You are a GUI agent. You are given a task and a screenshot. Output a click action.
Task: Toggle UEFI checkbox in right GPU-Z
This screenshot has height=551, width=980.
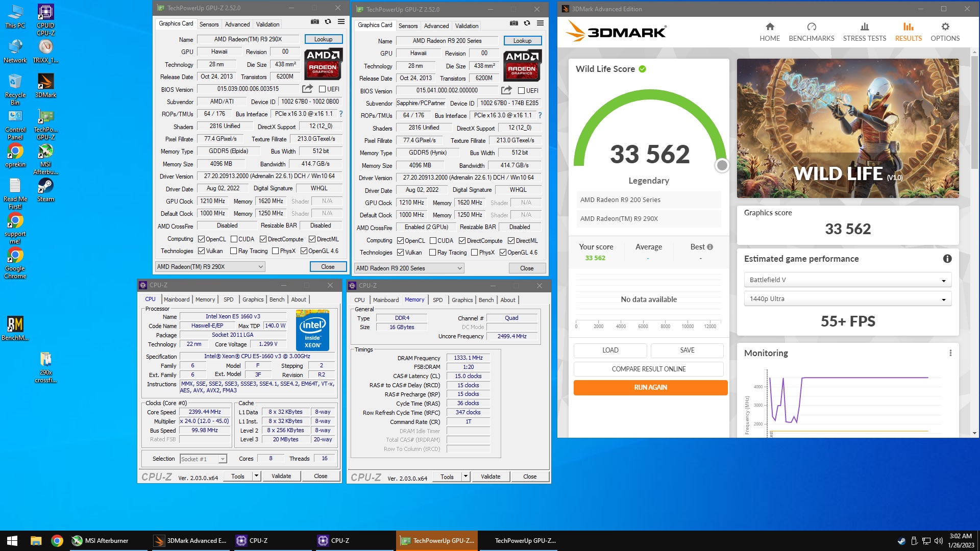522,91
